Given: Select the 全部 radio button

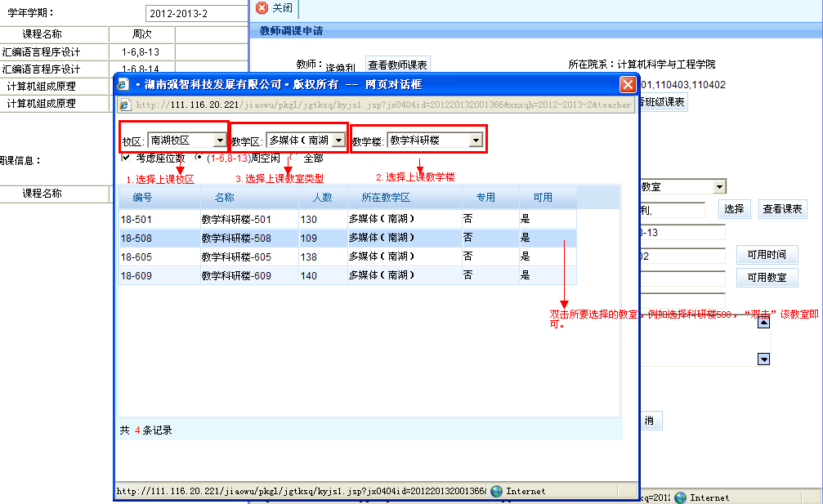Looking at the screenshot, I should [x=295, y=158].
